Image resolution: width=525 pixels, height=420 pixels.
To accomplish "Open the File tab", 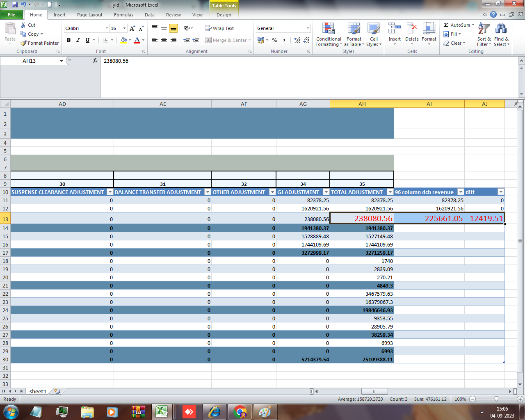I will pyautogui.click(x=11, y=15).
